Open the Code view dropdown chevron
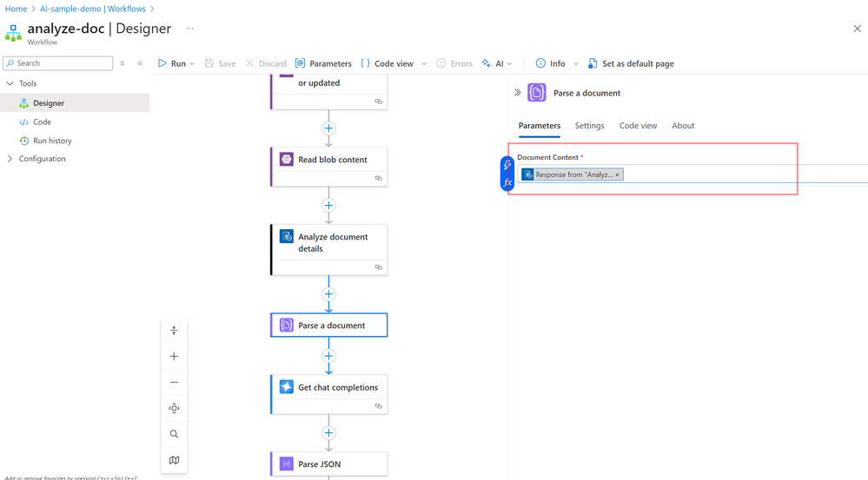Viewport: 868px width, 480px height. coord(424,63)
